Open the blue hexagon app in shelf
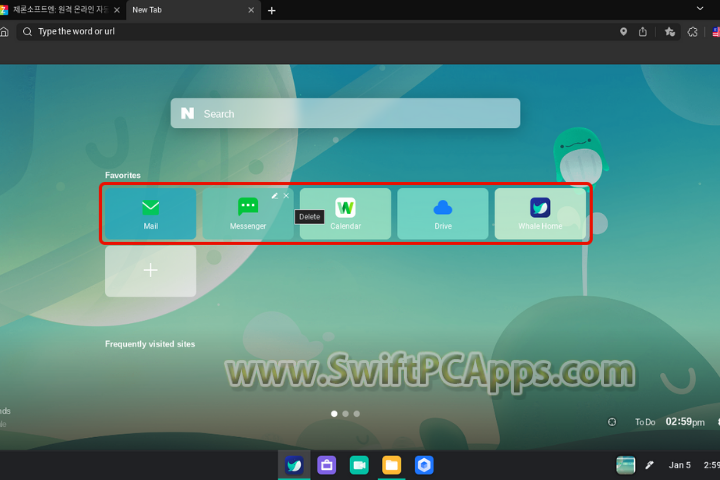Image resolution: width=720 pixels, height=480 pixels. (424, 465)
